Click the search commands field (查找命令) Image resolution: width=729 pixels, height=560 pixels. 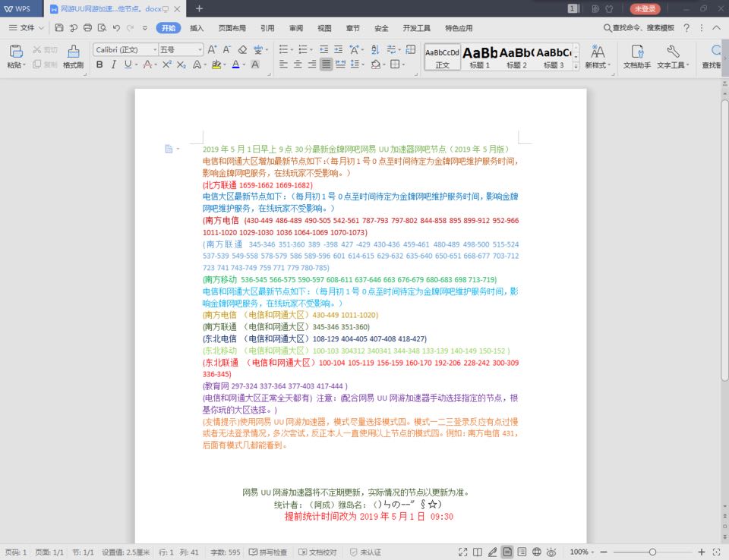click(639, 28)
